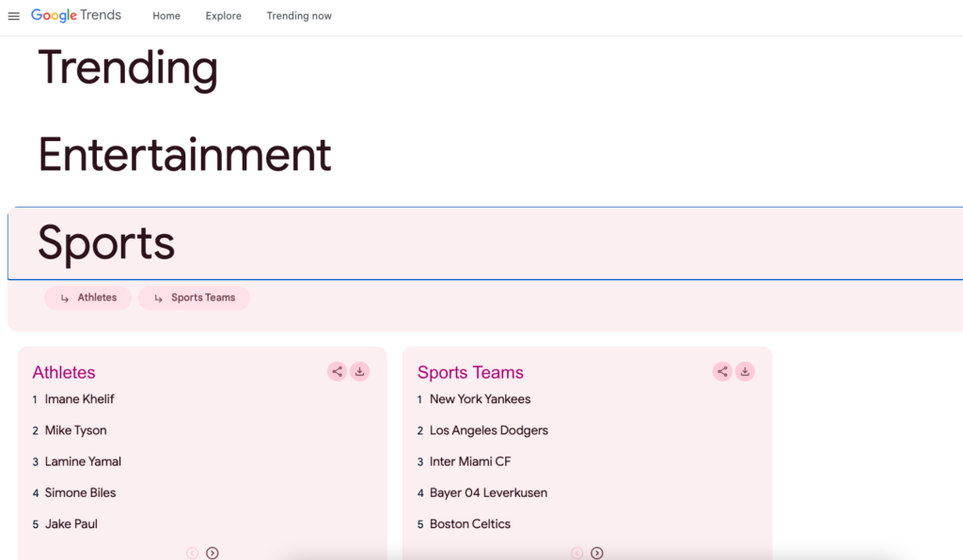Jump to Sports Teams using the chip
The image size is (963, 560).
coord(194,298)
